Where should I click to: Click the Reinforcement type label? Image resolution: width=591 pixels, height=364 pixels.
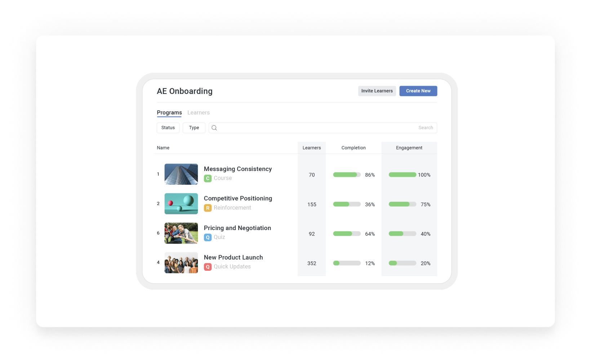tap(232, 208)
